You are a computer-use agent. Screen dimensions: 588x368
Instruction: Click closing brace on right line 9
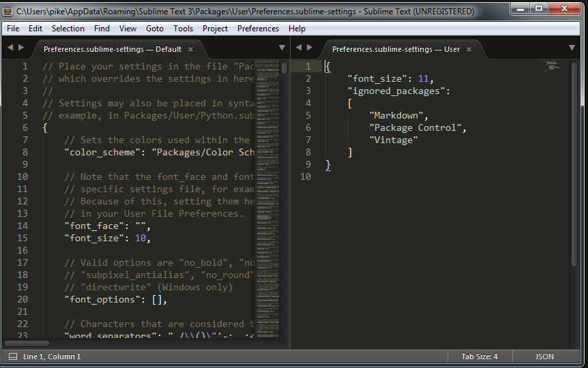tap(328, 165)
